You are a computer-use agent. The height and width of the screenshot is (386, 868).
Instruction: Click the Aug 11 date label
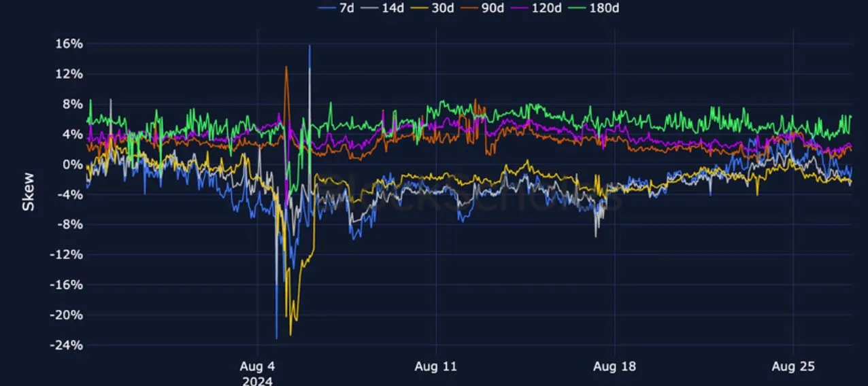pos(436,366)
